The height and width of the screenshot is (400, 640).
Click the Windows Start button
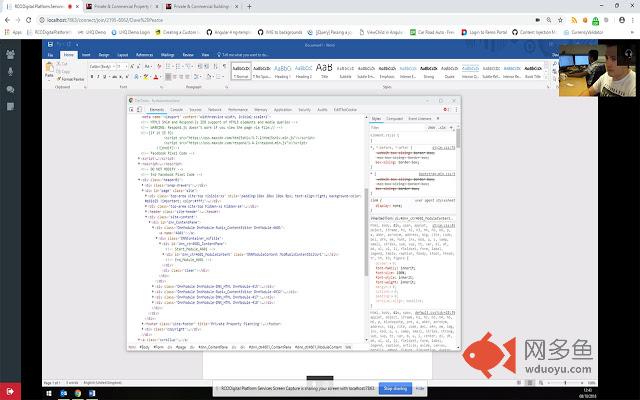49,393
